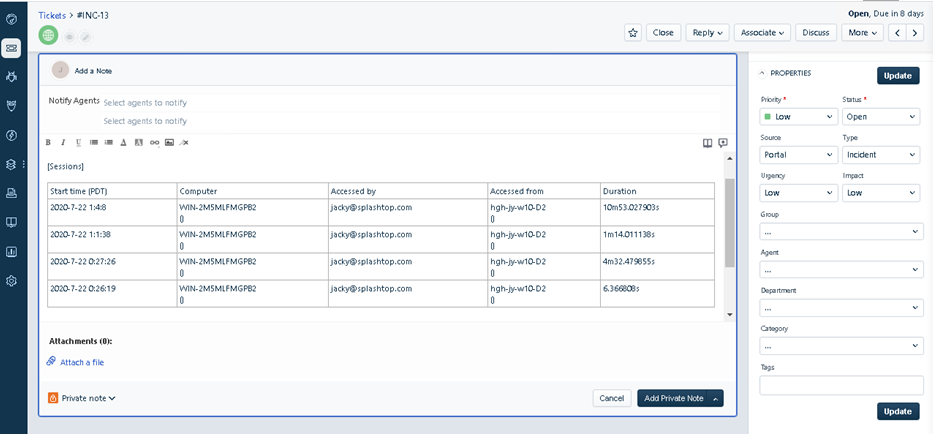
Task: Insert a numbered list in the note
Action: [109, 143]
